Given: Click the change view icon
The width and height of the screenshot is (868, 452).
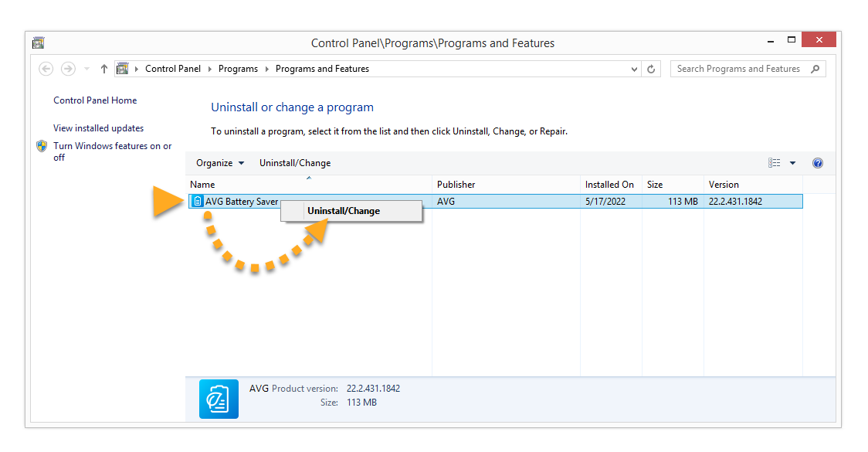Looking at the screenshot, I should tap(774, 163).
